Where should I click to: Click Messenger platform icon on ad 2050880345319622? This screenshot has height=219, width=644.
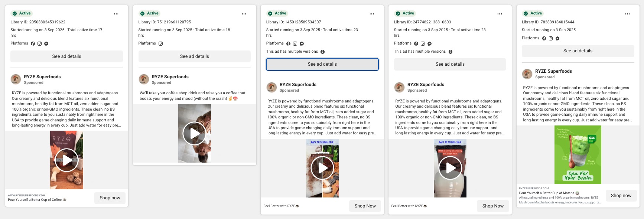click(x=46, y=43)
